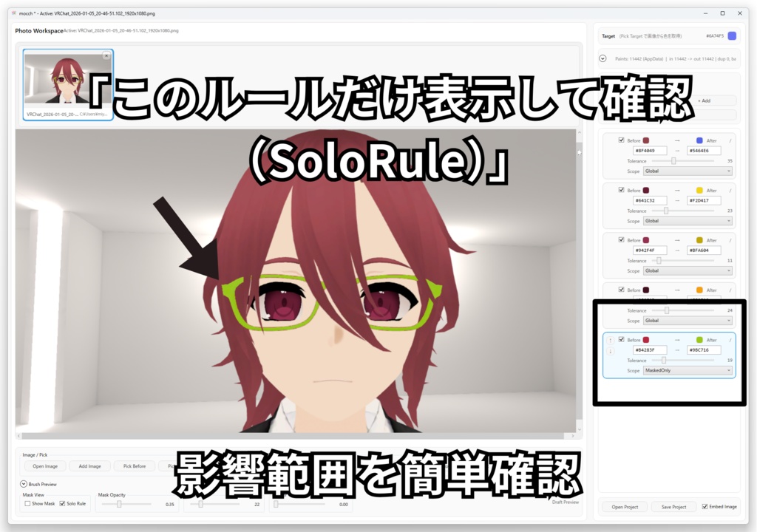Screen dimensions: 757x532
Task: Click red Before swatch of rule #B4283F
Action: 646,339
